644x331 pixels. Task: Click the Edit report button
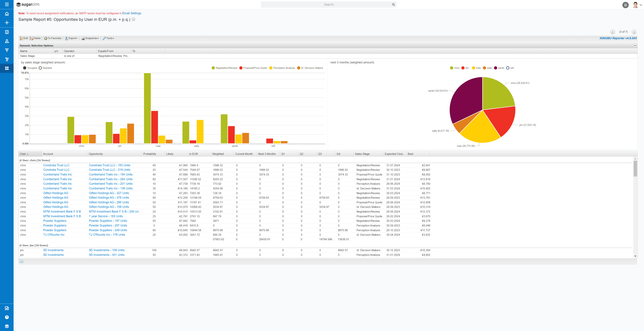click(24, 38)
